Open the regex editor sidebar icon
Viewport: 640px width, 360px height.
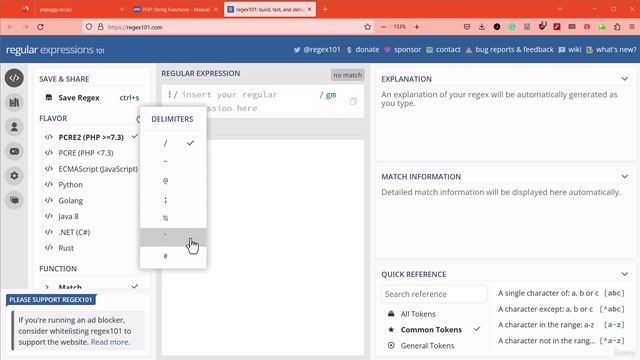(x=14, y=78)
